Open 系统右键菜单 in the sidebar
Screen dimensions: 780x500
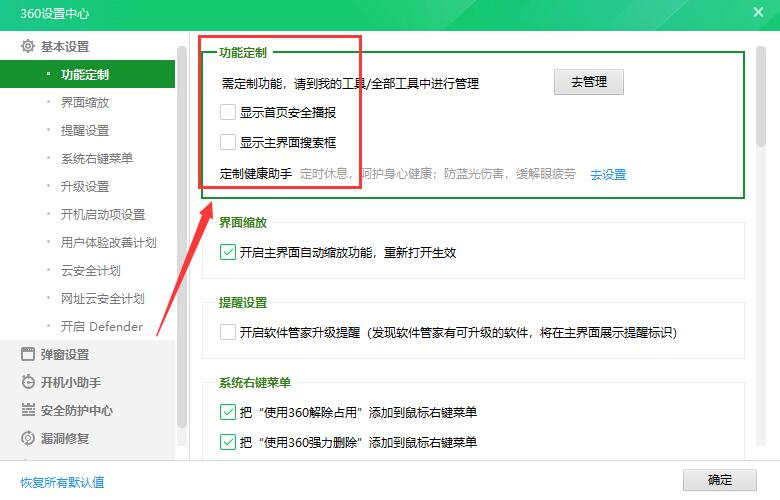click(x=97, y=158)
